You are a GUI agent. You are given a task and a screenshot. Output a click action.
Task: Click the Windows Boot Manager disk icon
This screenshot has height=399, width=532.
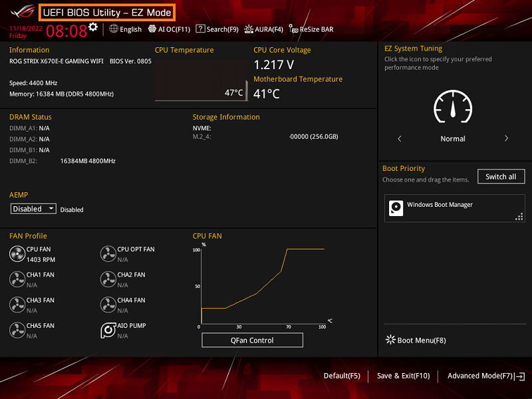pyautogui.click(x=396, y=208)
